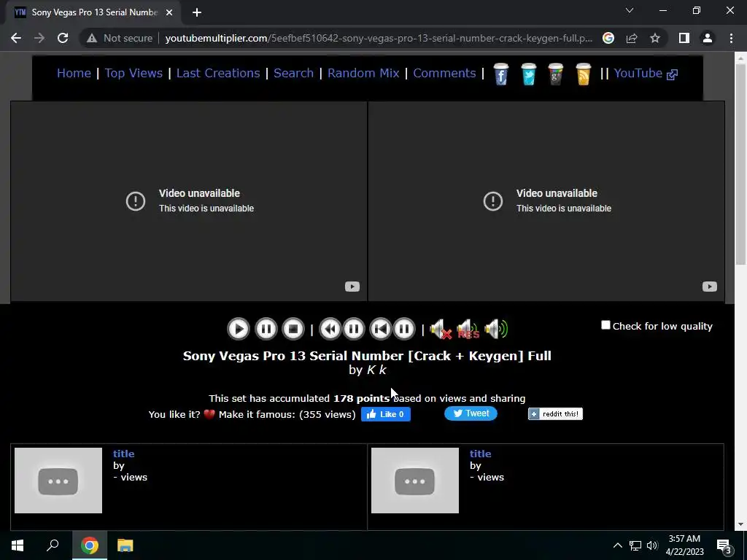Mute all videos with the red-X speaker
This screenshot has width=747, height=560.
click(x=441, y=329)
